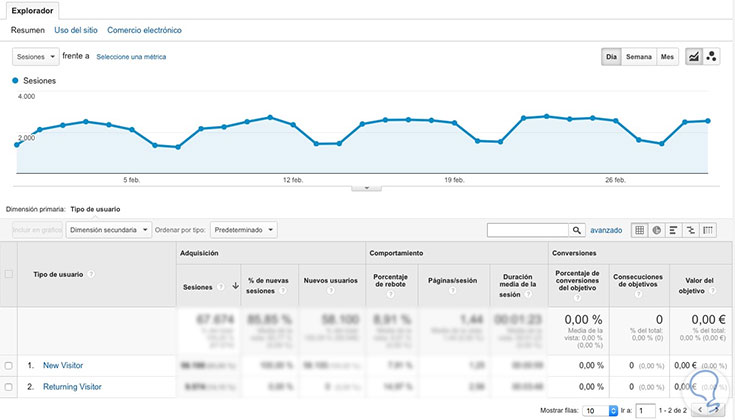Select the pivot table view icon
The image size is (735, 420).
point(708,230)
